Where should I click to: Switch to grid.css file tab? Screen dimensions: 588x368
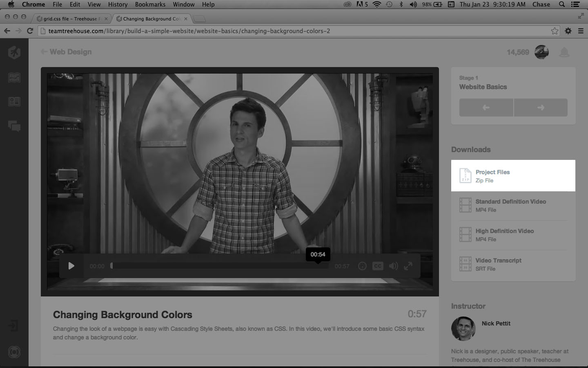point(70,19)
